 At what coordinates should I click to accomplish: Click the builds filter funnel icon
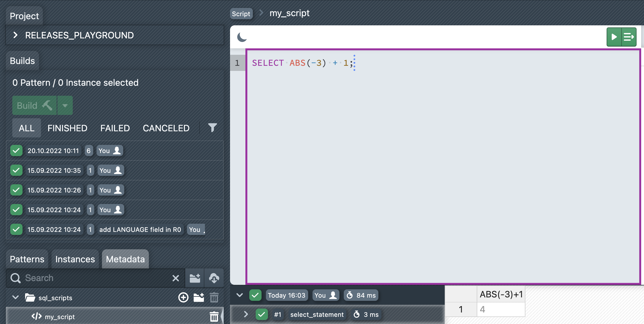coord(212,127)
